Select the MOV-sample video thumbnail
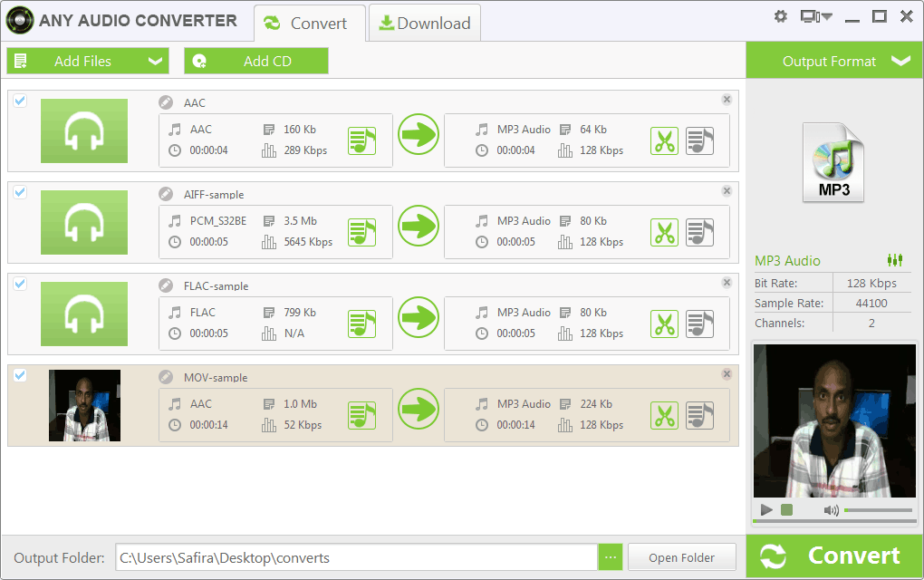This screenshot has width=924, height=580. click(x=84, y=405)
